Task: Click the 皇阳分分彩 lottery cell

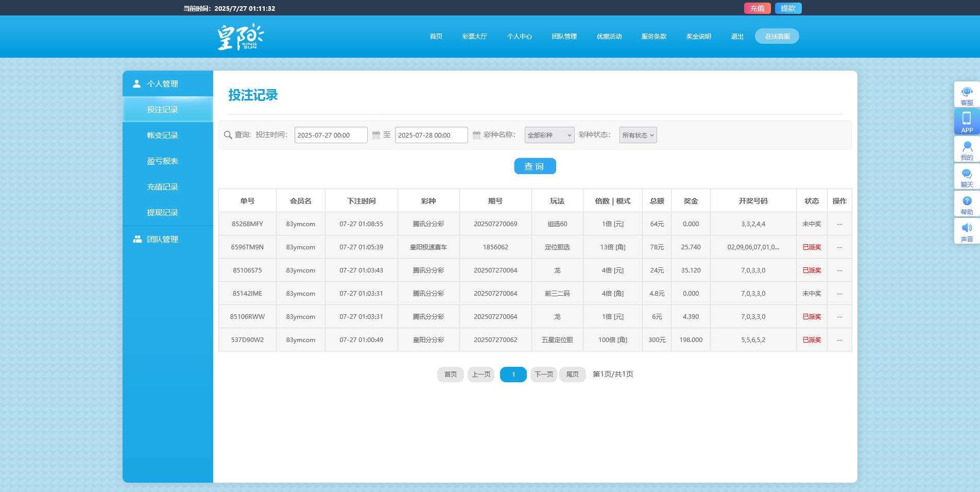Action: tap(428, 340)
